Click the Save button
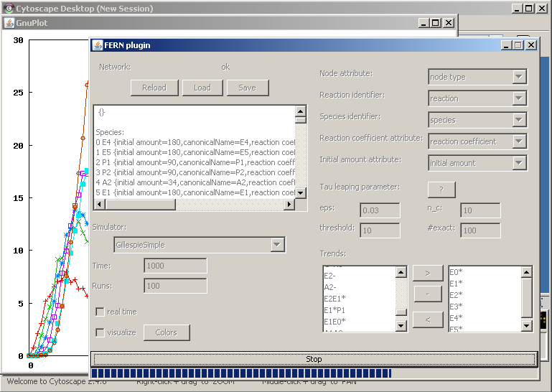This screenshot has height=392, width=552. click(248, 88)
